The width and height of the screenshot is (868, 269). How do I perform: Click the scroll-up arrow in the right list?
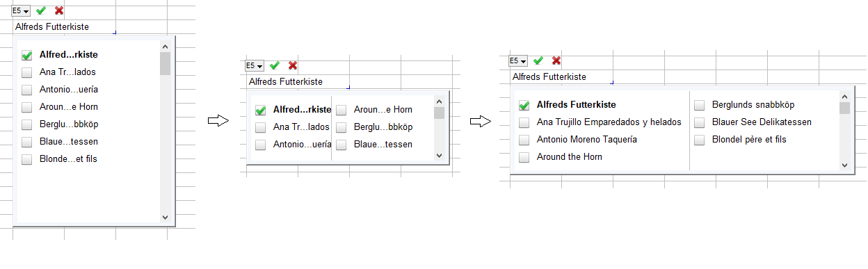(844, 97)
